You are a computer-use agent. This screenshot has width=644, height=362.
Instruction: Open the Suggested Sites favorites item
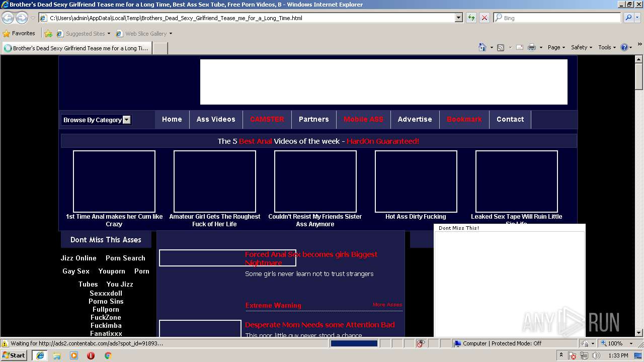coord(83,34)
